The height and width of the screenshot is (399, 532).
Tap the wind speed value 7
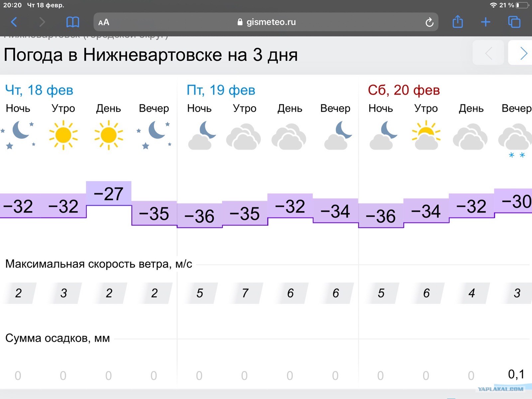(245, 293)
